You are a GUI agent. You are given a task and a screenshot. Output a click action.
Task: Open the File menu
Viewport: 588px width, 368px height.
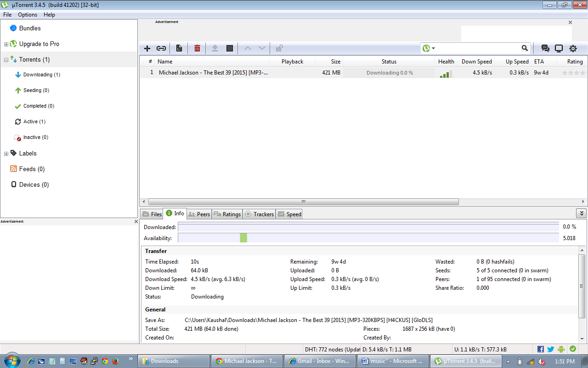[x=7, y=15]
